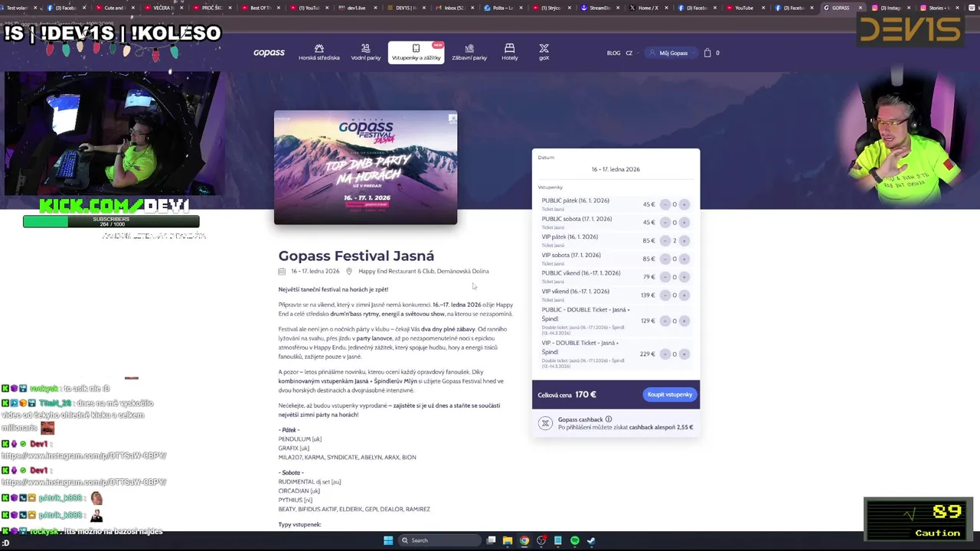Click the green subscribers progress bar

(x=111, y=221)
